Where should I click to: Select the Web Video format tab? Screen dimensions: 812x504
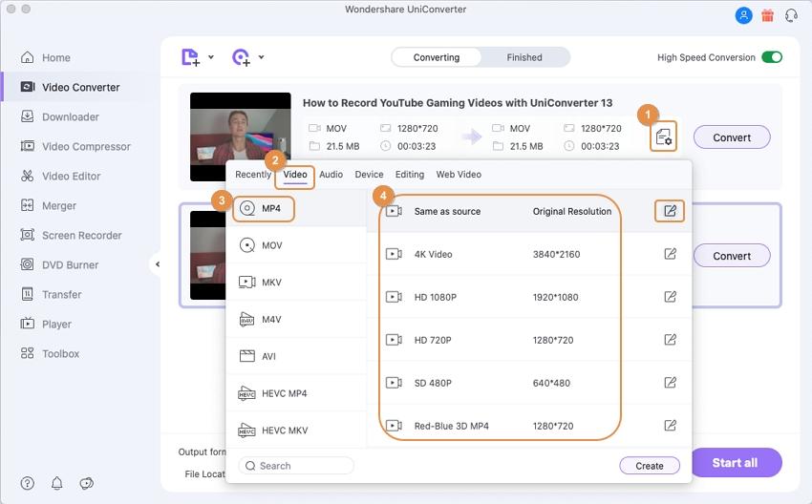459,175
